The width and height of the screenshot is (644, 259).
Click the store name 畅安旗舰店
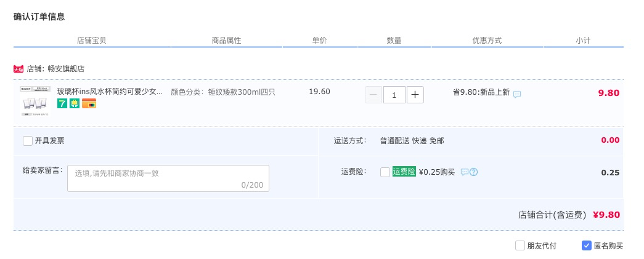pos(66,69)
